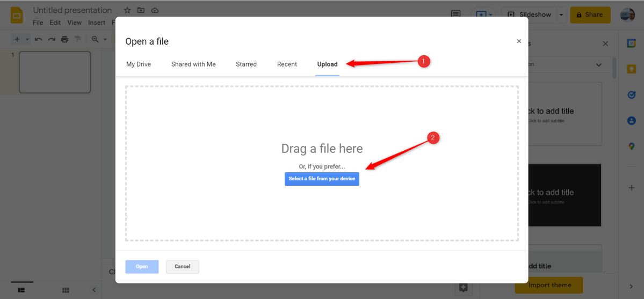Click the Move to folder icon

[141, 10]
